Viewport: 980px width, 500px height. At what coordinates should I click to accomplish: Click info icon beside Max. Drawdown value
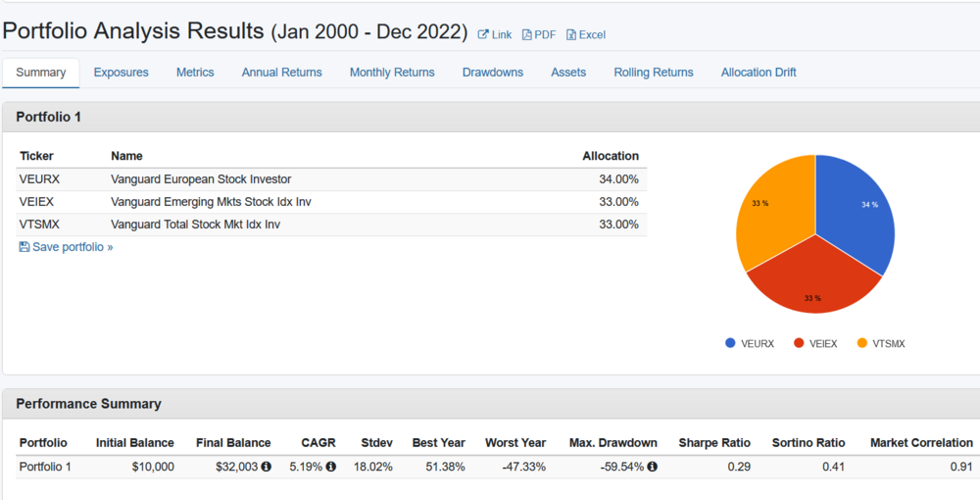(652, 467)
